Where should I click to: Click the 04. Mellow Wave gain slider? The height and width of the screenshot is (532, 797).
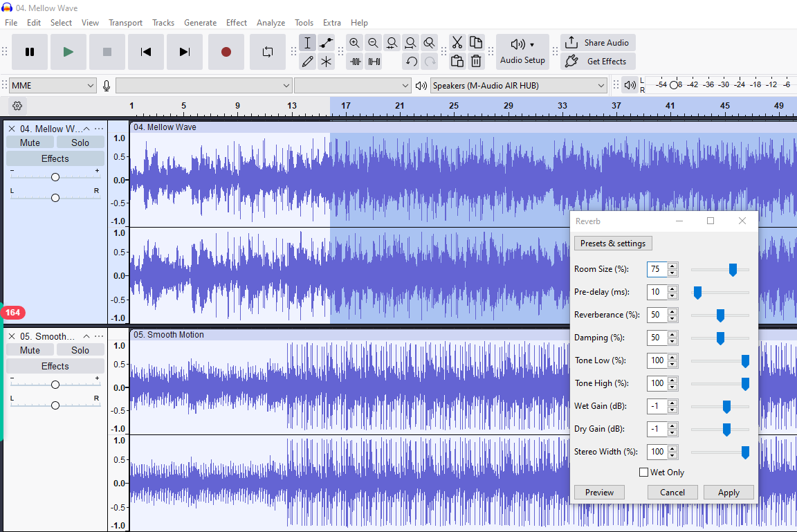(55, 177)
